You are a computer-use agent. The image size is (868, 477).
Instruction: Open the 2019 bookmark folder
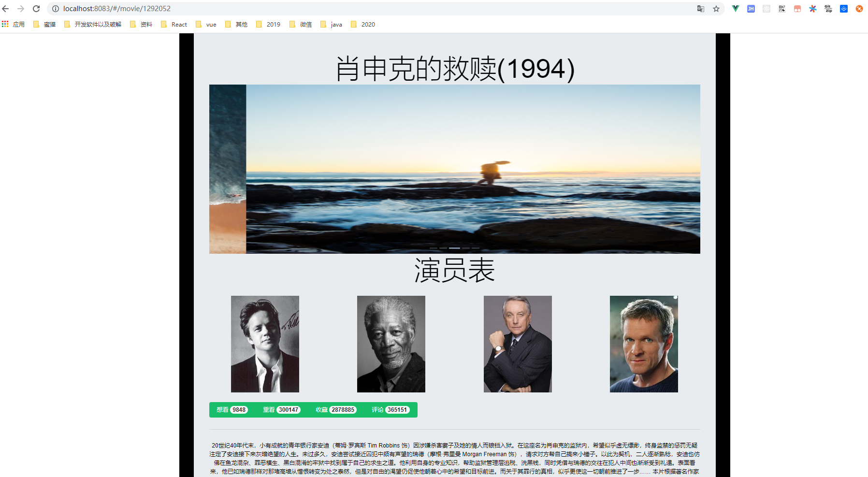pos(268,24)
